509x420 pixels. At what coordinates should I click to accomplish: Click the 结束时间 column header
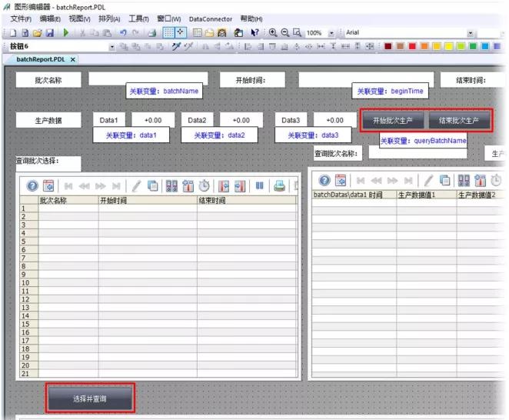click(247, 201)
